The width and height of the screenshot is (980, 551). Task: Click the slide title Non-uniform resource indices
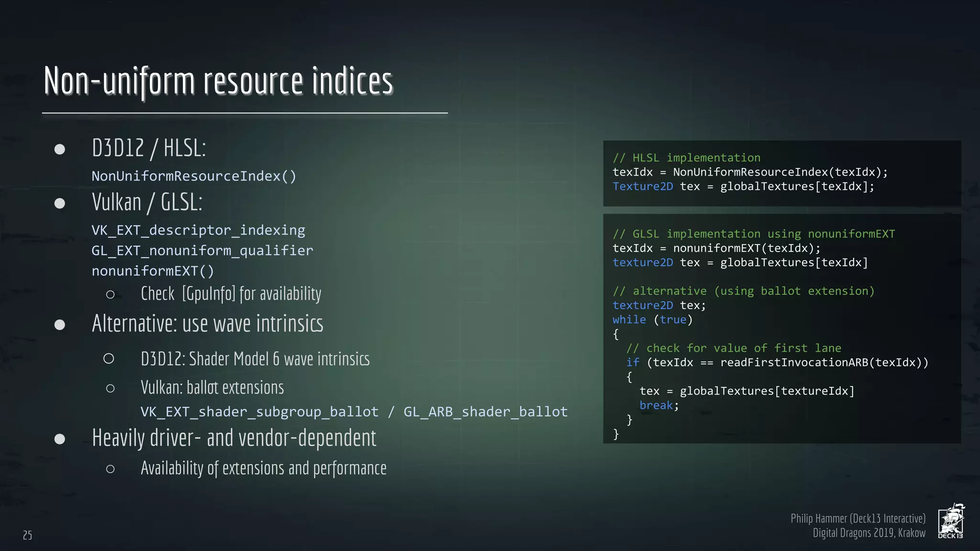218,80
